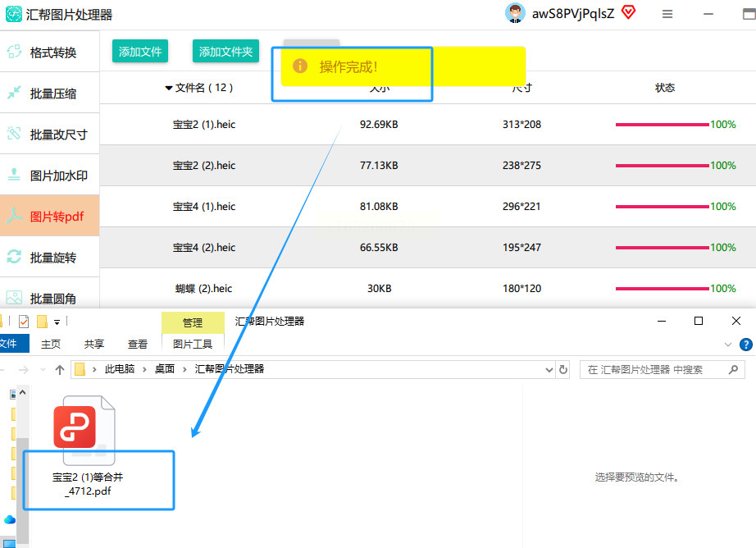Image resolution: width=756 pixels, height=548 pixels.
Task: Expand the Explorer ribbon chevron
Action: [728, 345]
